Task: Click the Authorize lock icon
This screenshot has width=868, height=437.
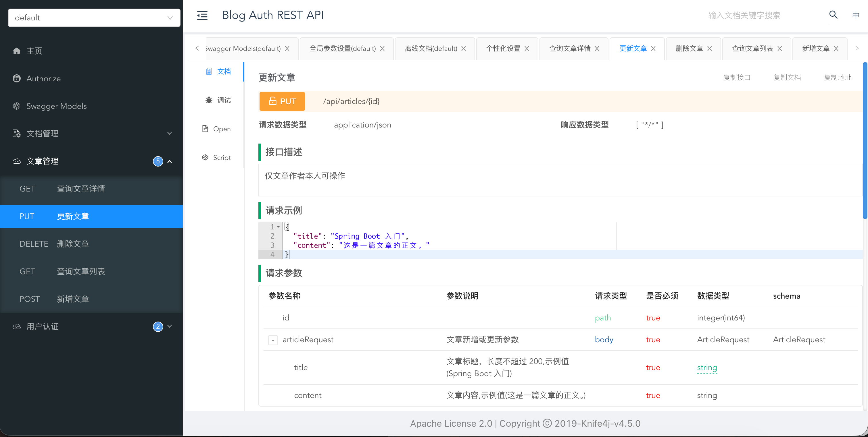Action: [x=16, y=78]
